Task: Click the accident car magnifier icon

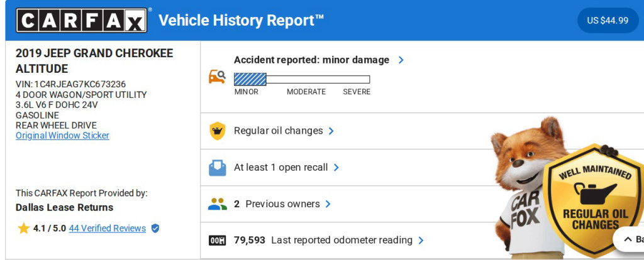Action: (217, 77)
